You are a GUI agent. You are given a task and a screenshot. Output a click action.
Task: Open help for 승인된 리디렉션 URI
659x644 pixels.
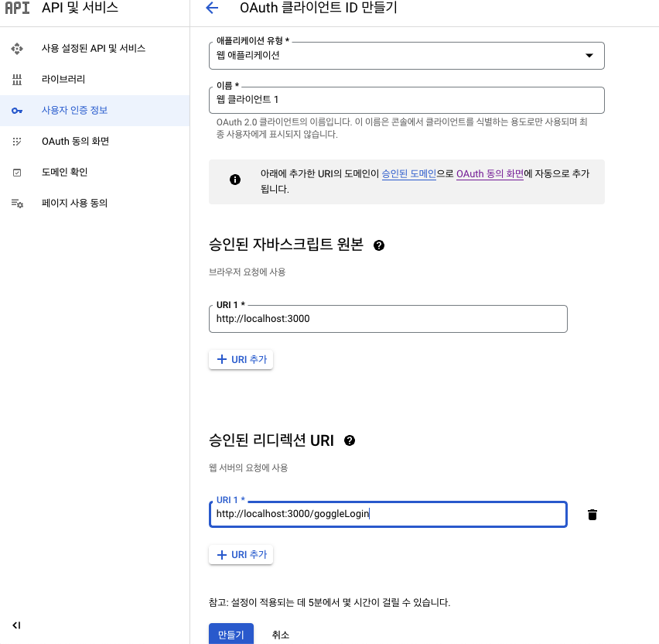point(350,440)
